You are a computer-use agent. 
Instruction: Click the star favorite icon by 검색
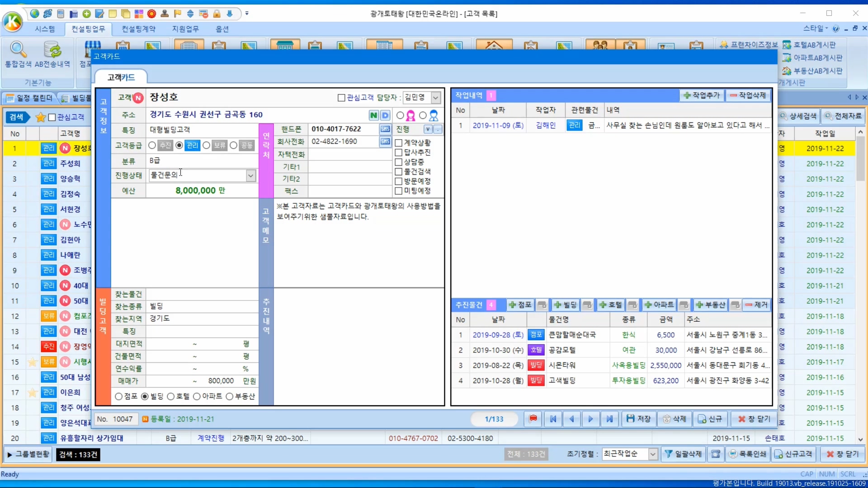(40, 117)
